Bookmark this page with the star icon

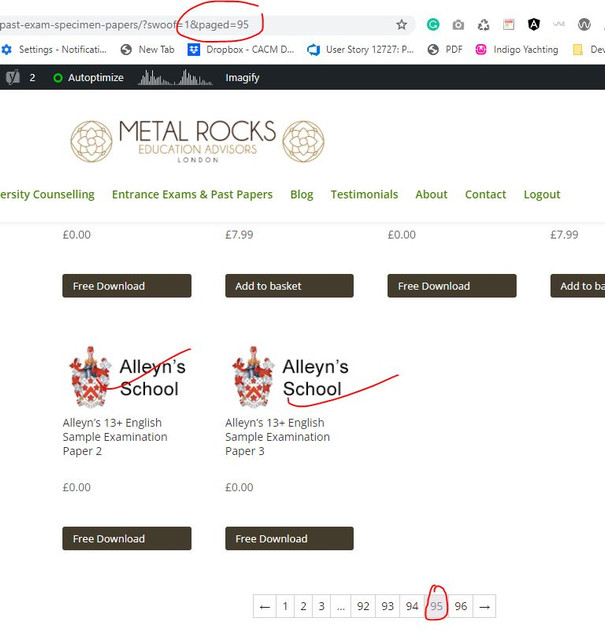click(402, 25)
